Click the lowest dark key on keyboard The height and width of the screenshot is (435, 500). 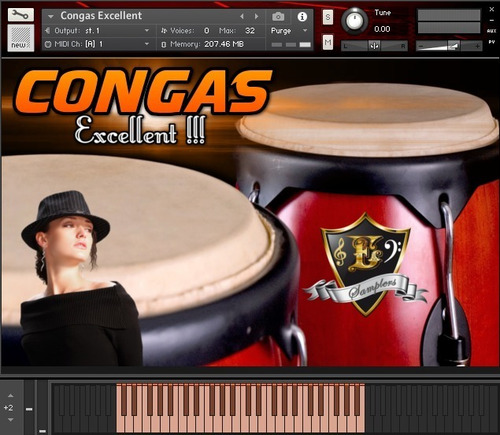[57, 423]
